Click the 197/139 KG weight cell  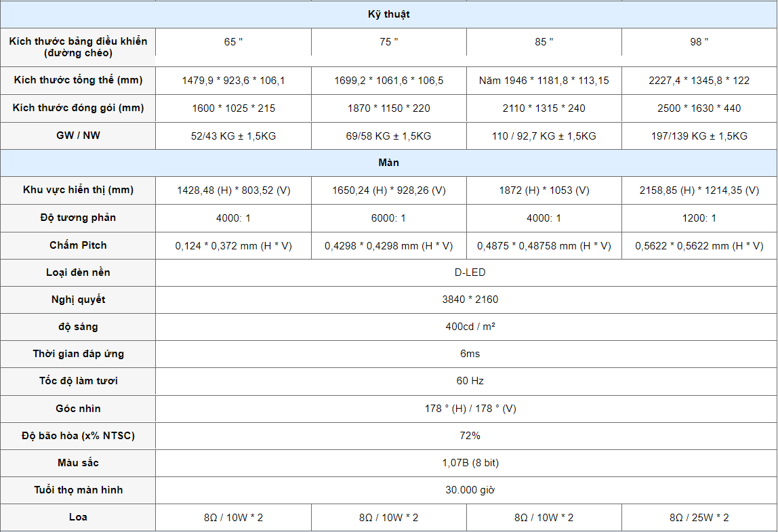pyautogui.click(x=699, y=136)
